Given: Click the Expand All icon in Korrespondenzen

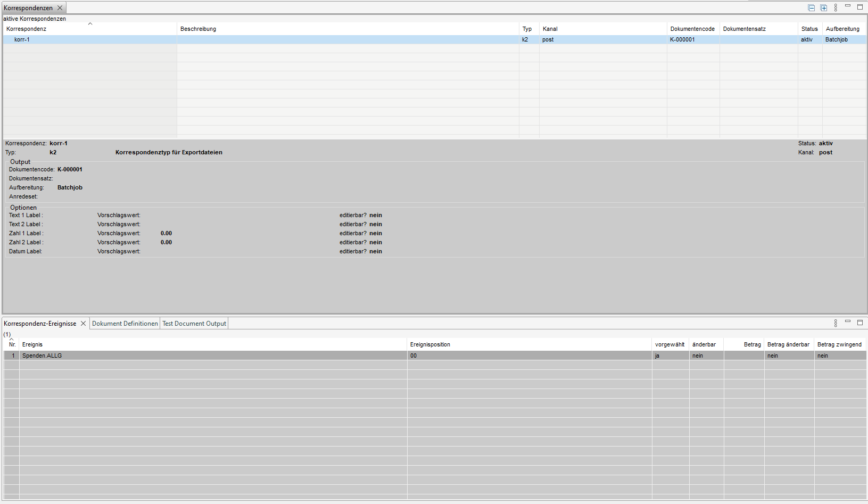Looking at the screenshot, I should pos(824,8).
